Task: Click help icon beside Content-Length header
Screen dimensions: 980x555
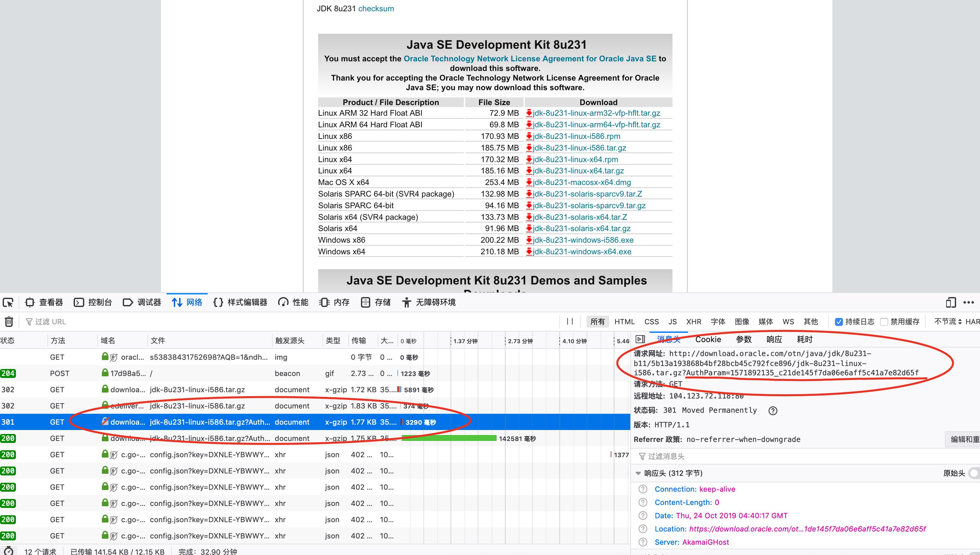Action: pos(643,502)
